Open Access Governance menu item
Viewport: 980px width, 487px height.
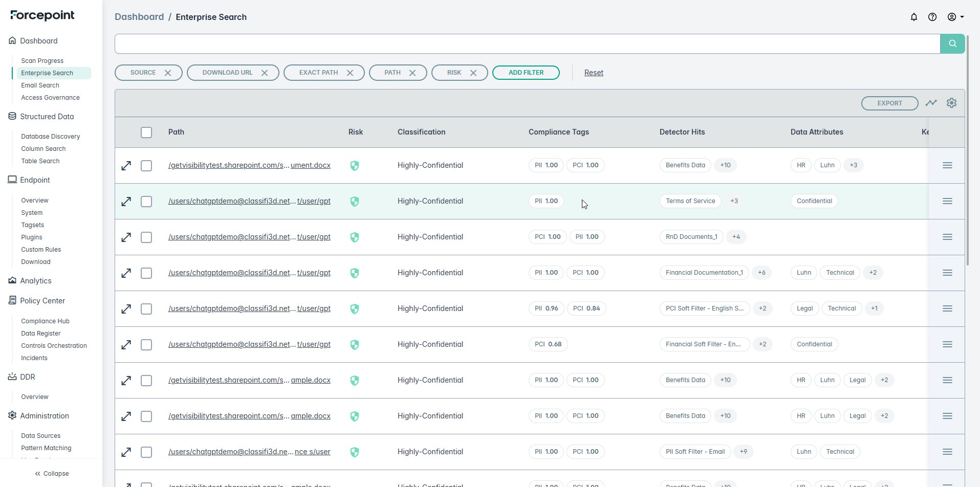pos(50,98)
